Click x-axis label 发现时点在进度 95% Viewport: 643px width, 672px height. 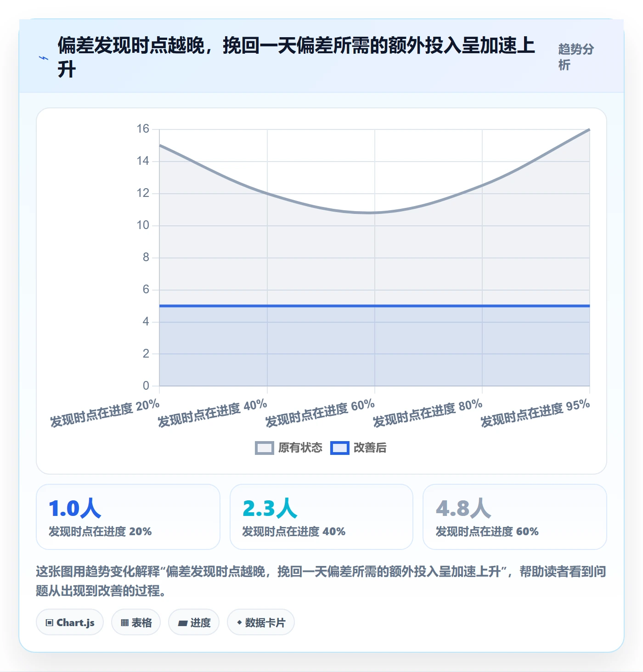click(535, 413)
